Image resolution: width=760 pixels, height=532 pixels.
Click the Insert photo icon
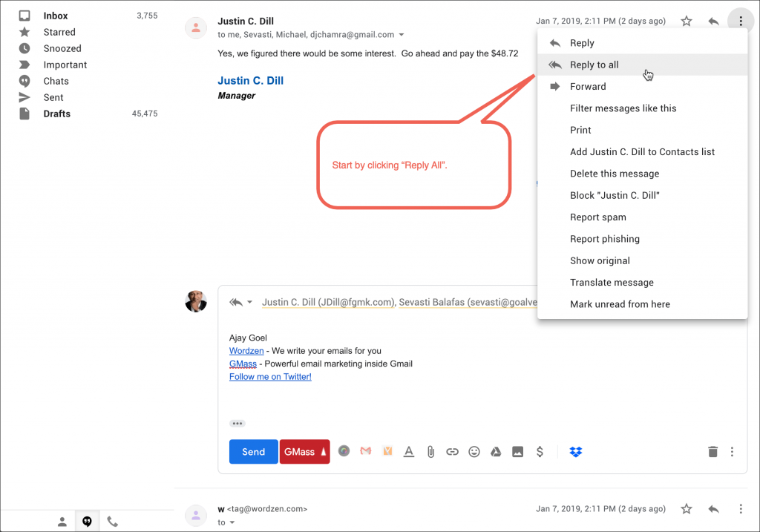pyautogui.click(x=518, y=451)
